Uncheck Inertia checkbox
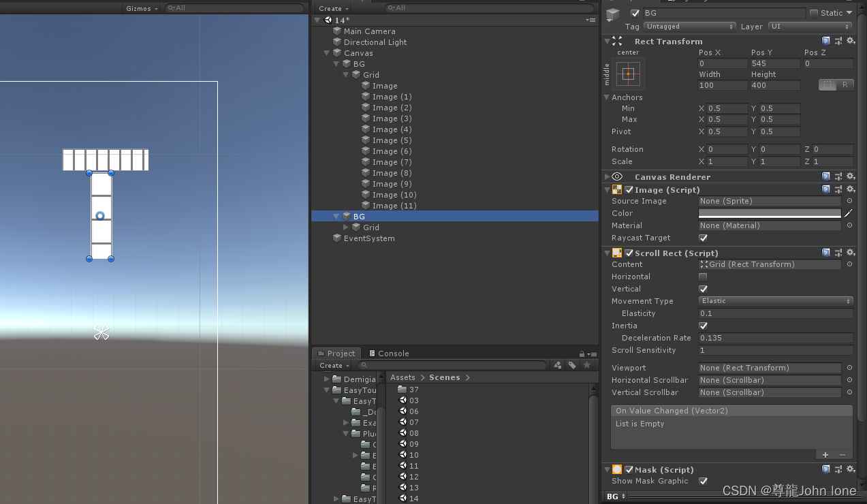Viewport: 867px width, 504px height. tap(703, 326)
